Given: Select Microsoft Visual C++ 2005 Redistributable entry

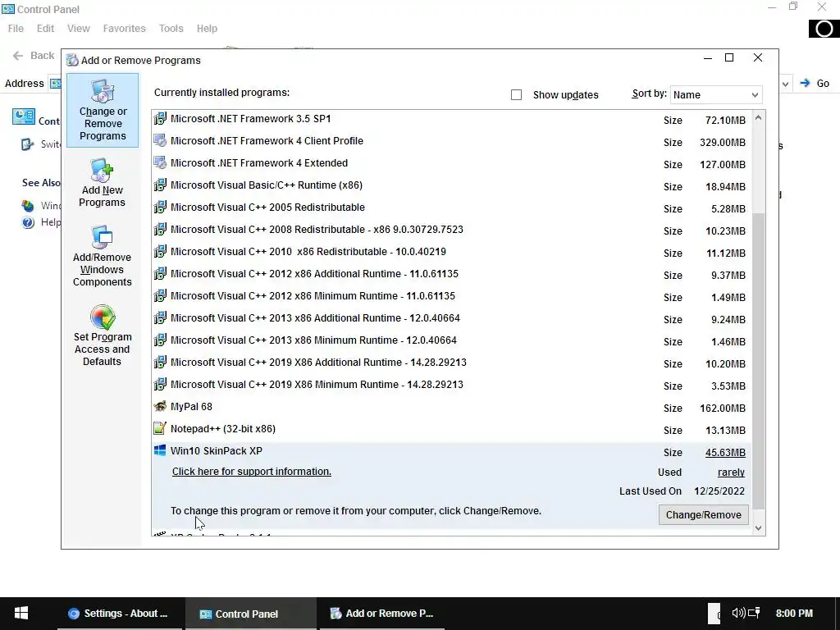Looking at the screenshot, I should pos(451,208).
